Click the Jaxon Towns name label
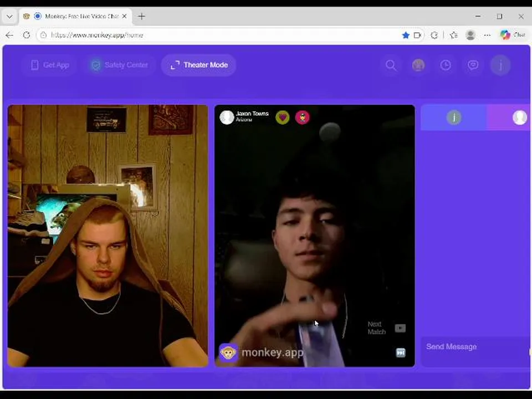This screenshot has width=532, height=399. [252, 114]
